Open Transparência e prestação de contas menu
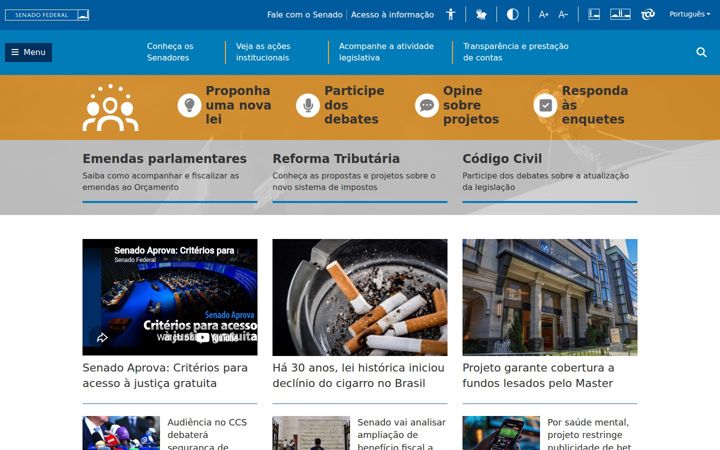The height and width of the screenshot is (450, 720). point(515,52)
